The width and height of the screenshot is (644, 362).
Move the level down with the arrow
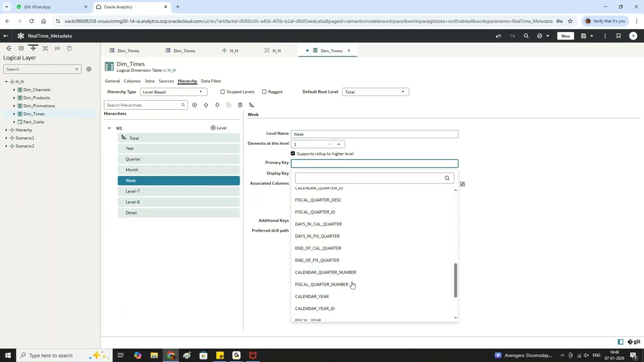pyautogui.click(x=217, y=105)
